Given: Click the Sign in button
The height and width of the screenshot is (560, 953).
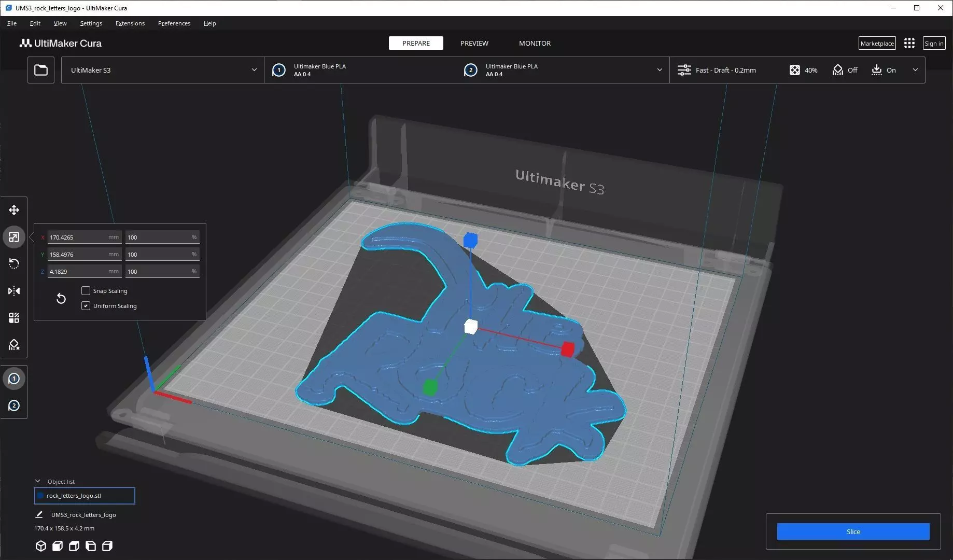Looking at the screenshot, I should pyautogui.click(x=934, y=44).
